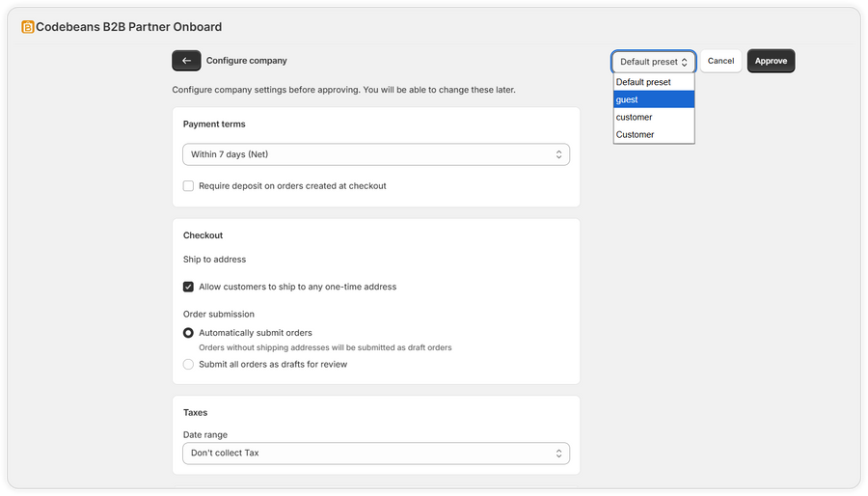Select 'Automatically submit orders' radio button
This screenshot has width=868, height=496.
click(x=188, y=333)
